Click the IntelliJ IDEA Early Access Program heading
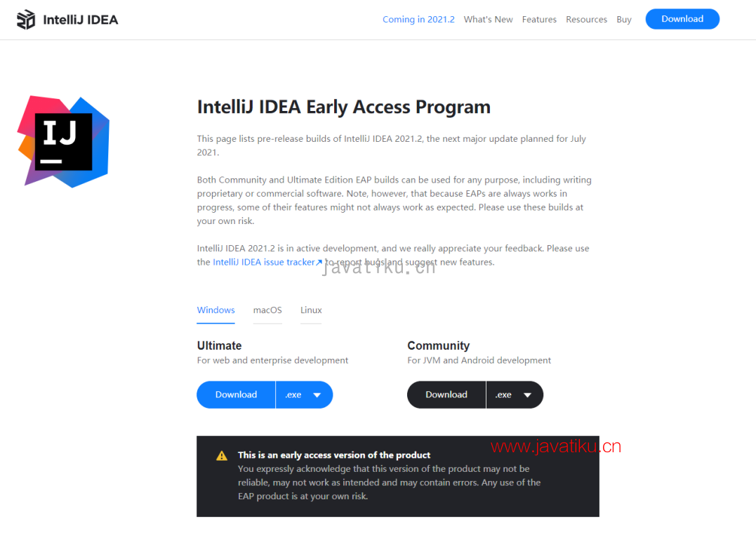 click(x=343, y=107)
